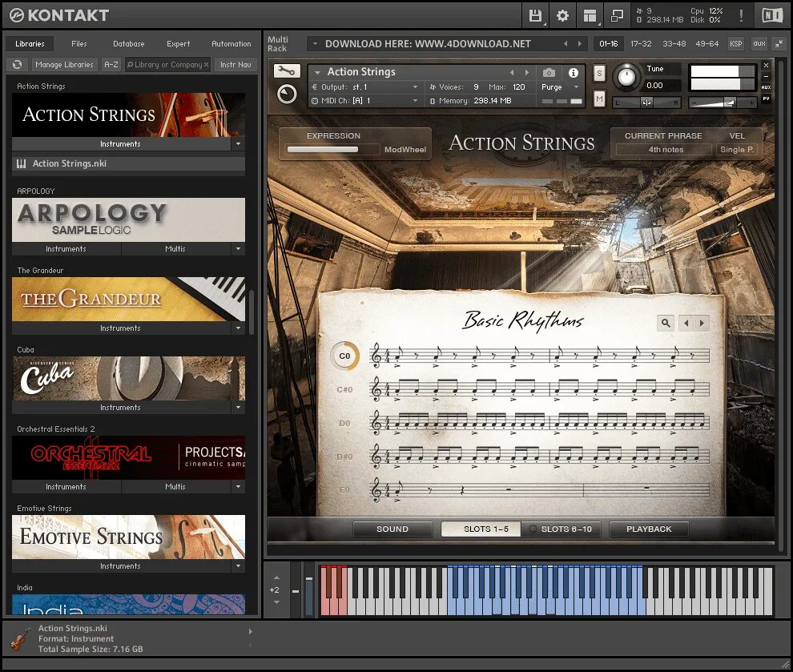Screen dimensions: 793x672
Task: Close the Action Strings instrument
Action: (x=767, y=65)
